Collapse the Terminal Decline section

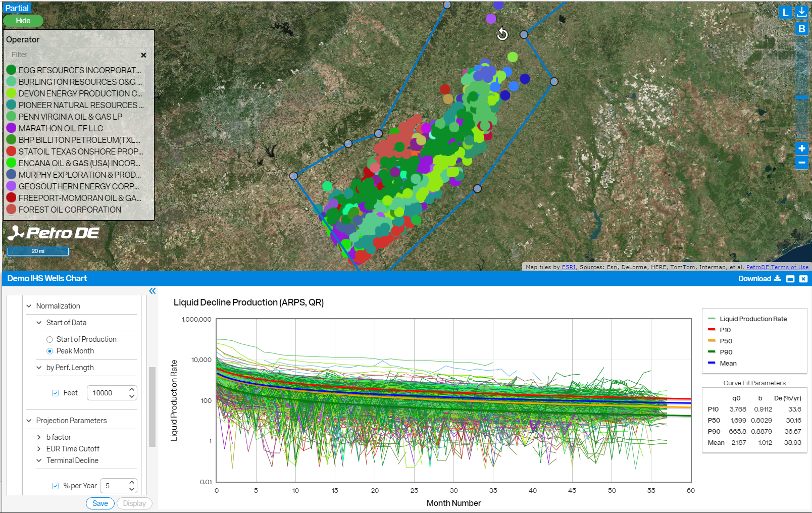tap(39, 460)
